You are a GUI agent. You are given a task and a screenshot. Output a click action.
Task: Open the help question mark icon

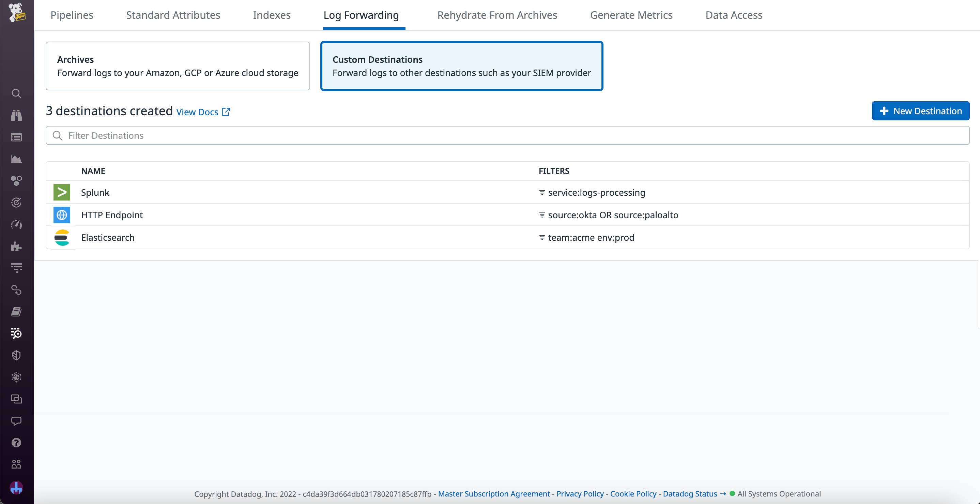[x=16, y=442]
